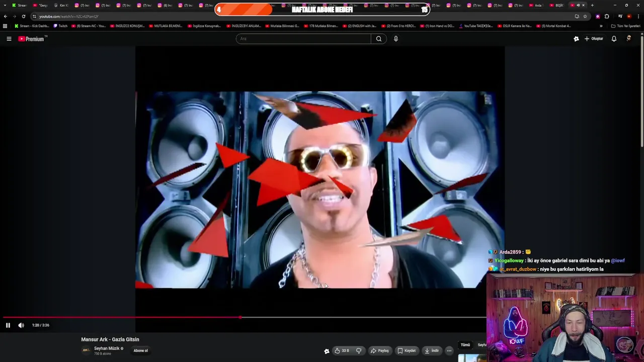Share the video via Paylaş

380,351
